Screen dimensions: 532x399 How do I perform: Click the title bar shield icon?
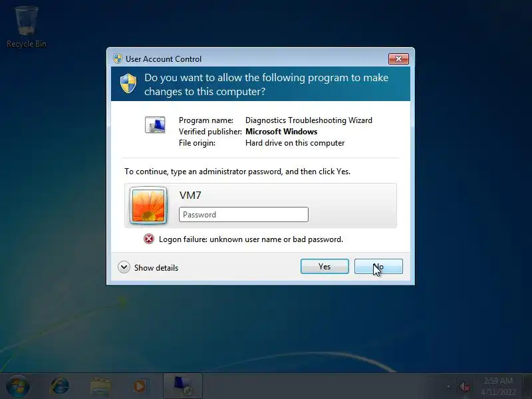(x=118, y=59)
